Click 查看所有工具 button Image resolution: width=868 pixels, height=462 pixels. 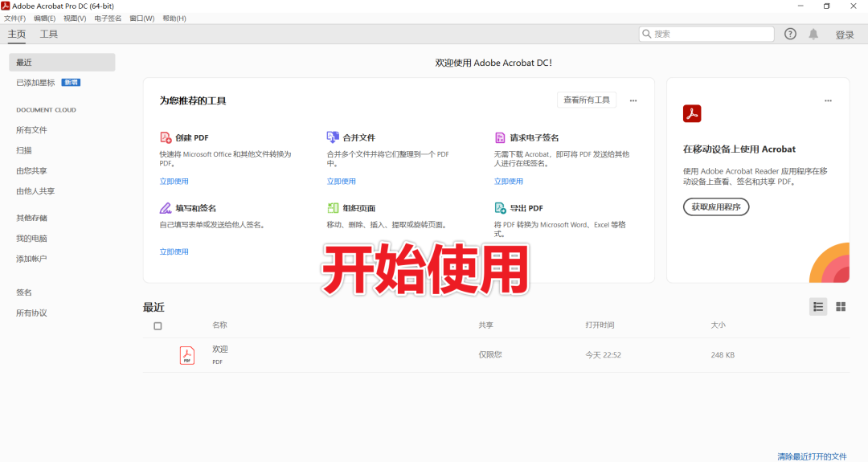click(587, 100)
